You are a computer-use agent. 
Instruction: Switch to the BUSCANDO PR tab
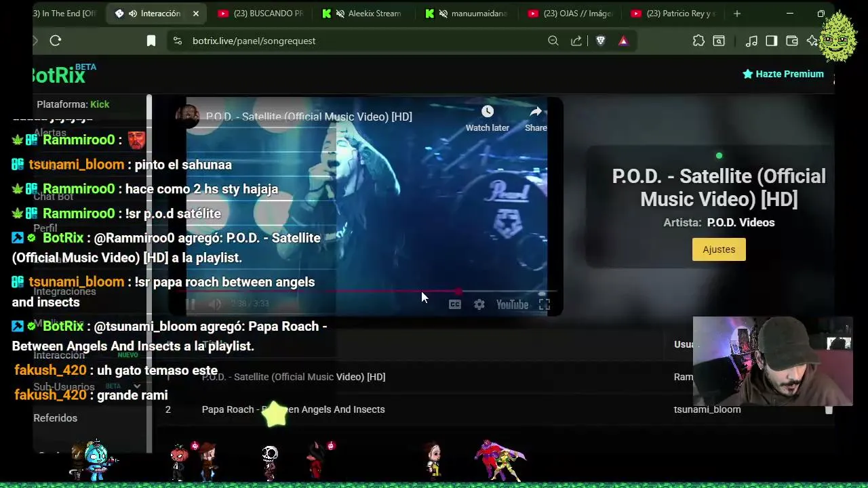point(261,14)
